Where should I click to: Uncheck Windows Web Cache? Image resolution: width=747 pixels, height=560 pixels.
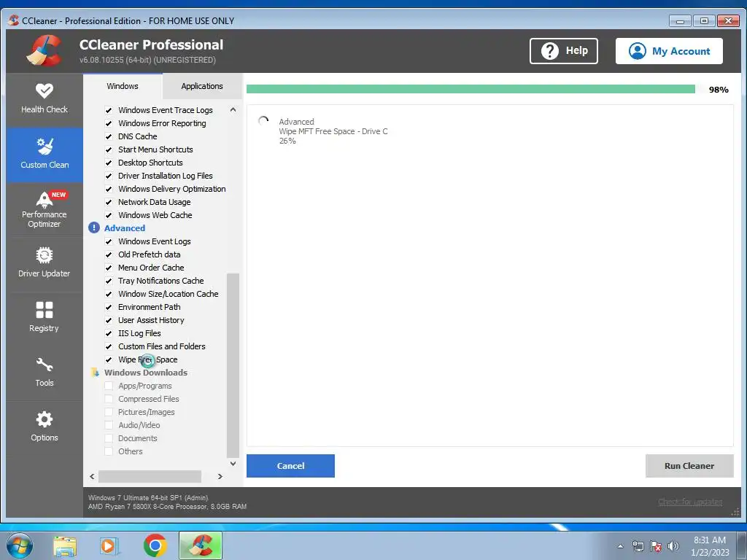(x=109, y=215)
